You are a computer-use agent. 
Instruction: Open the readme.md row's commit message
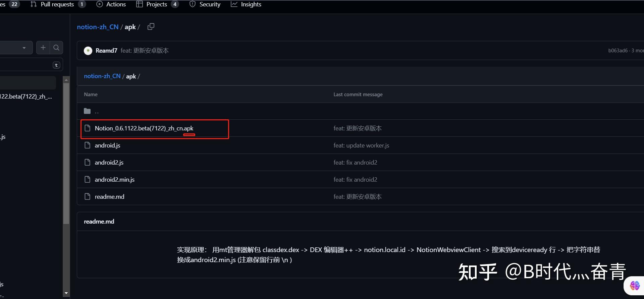pos(358,197)
